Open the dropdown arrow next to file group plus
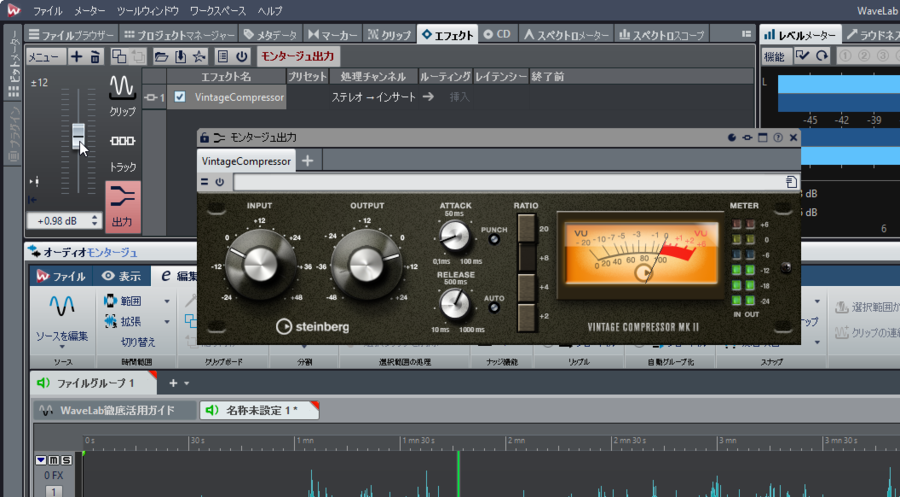The height and width of the screenshot is (497, 900). [187, 383]
